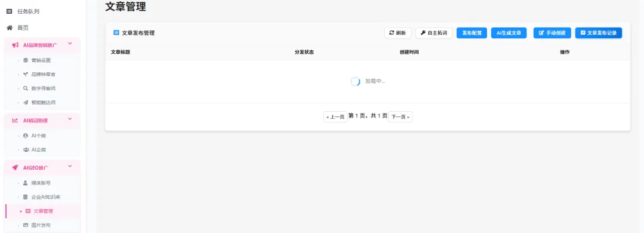The width and height of the screenshot is (644, 233).
Task: Click the AI生成文章 button
Action: click(x=509, y=33)
